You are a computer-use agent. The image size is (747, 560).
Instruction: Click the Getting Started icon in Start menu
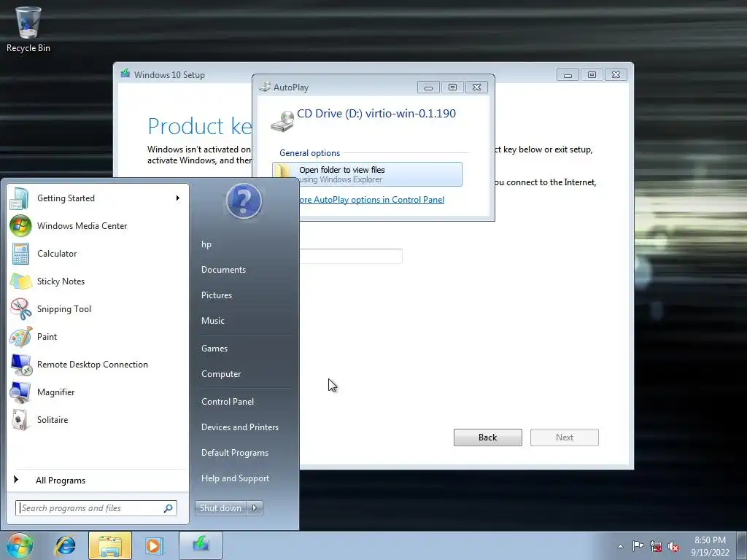[x=20, y=198]
